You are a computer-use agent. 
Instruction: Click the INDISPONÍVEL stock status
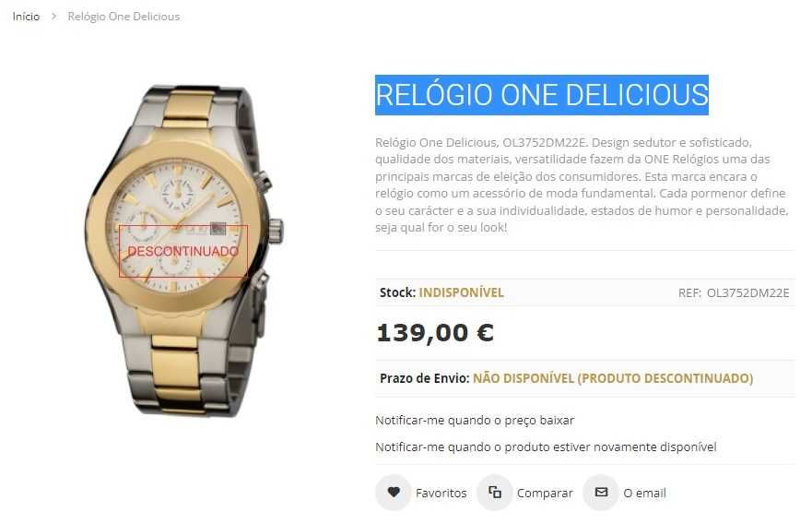(462, 292)
